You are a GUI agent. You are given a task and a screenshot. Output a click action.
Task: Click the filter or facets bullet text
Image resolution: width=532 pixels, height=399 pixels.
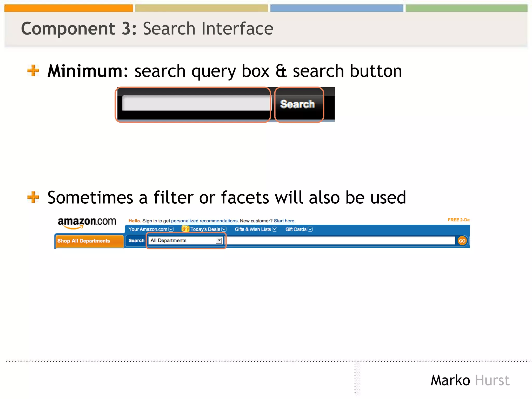click(227, 197)
